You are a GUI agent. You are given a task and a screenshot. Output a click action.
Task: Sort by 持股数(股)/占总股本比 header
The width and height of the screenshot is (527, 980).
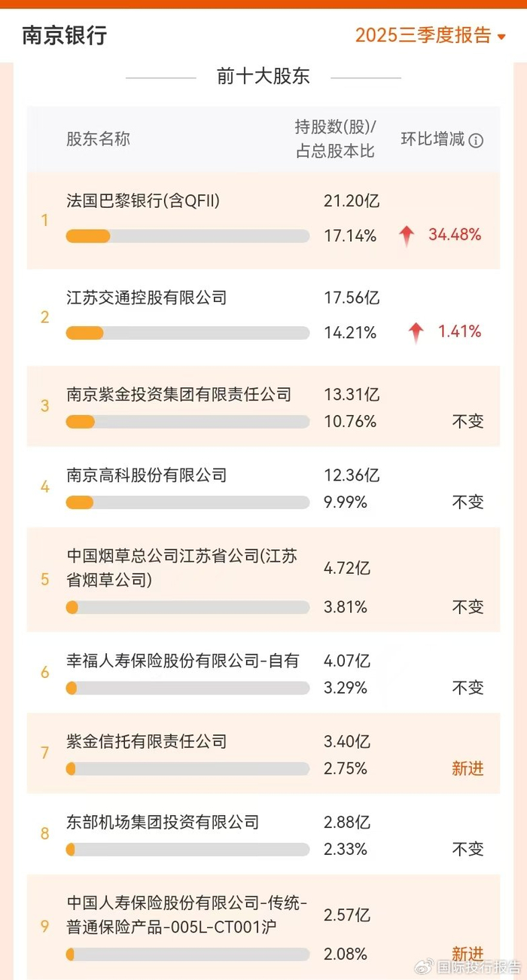335,139
